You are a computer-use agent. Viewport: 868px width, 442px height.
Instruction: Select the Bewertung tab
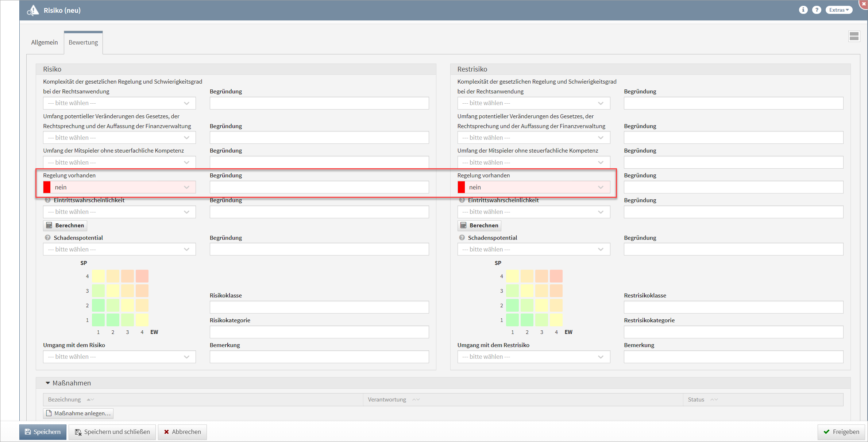(83, 42)
